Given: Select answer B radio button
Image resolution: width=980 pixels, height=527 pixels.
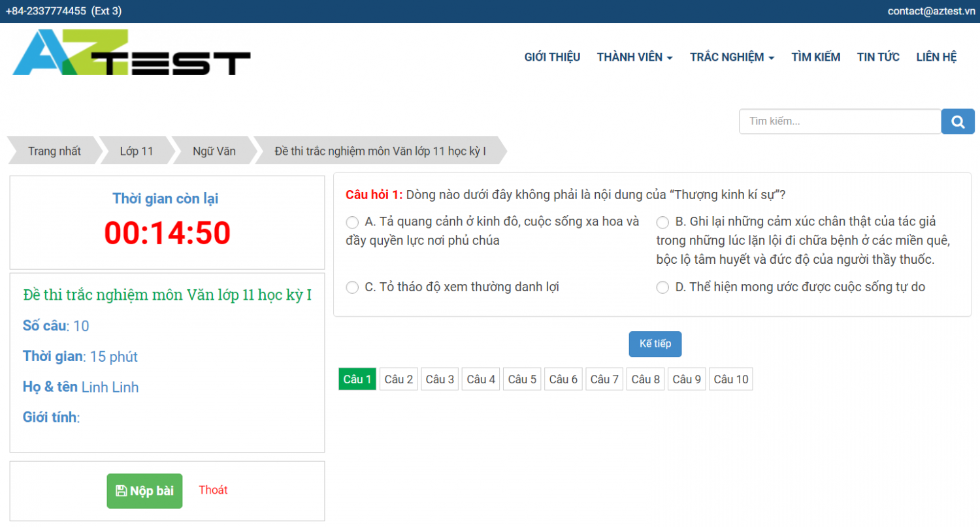Looking at the screenshot, I should click(x=662, y=222).
